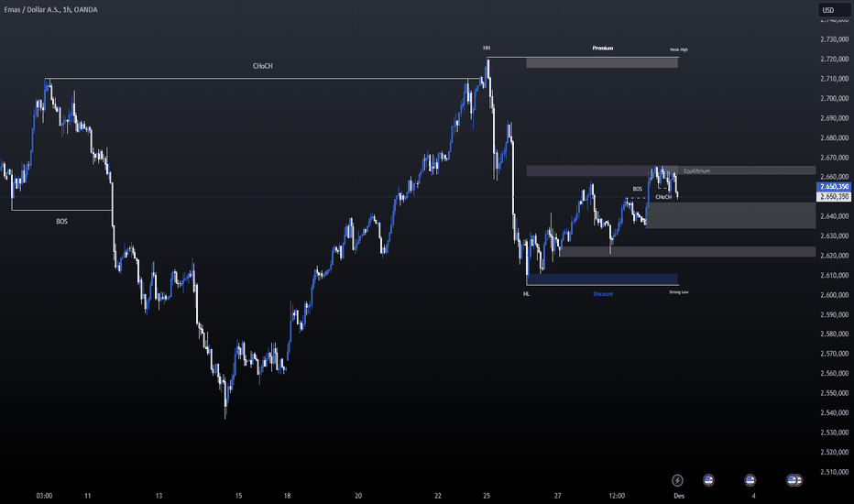Screen dimensions: 854x504
Task: Click the HL label below the low
Action: 526,293
